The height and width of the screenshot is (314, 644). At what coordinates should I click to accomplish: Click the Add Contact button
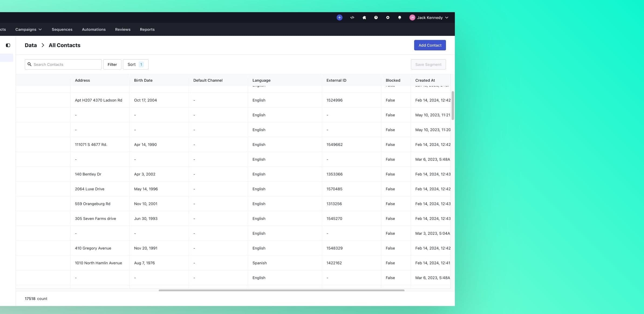430,45
